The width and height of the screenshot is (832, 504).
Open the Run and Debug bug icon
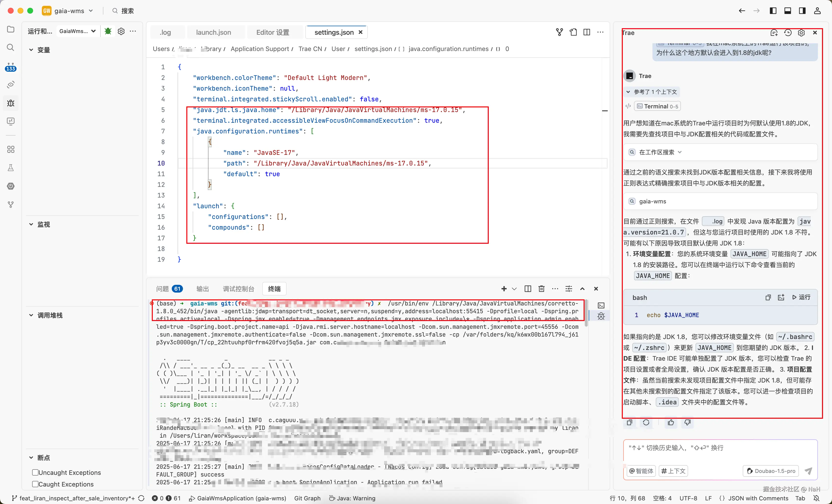pos(11,103)
